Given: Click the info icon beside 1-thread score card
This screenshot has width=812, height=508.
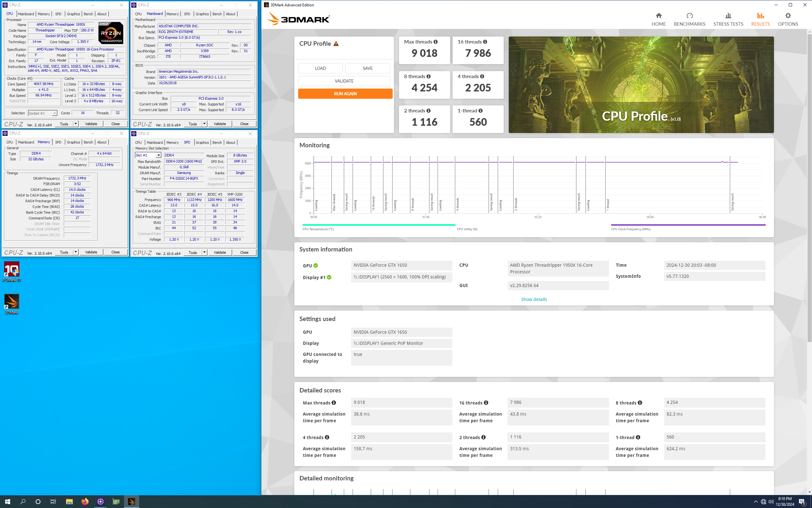Looking at the screenshot, I should point(481,110).
